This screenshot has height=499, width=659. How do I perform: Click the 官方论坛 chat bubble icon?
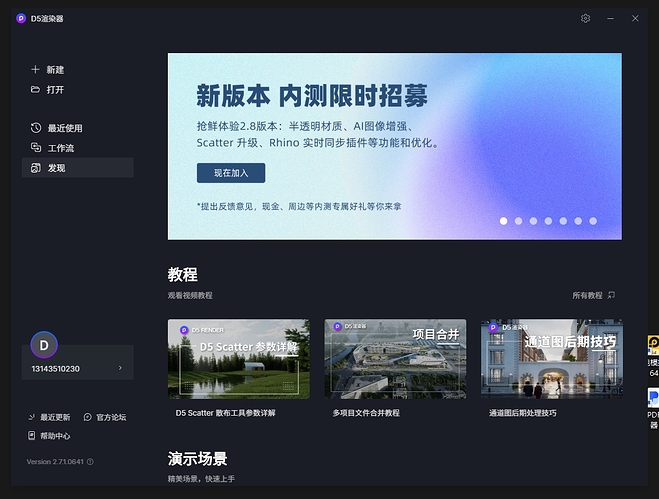click(x=87, y=417)
